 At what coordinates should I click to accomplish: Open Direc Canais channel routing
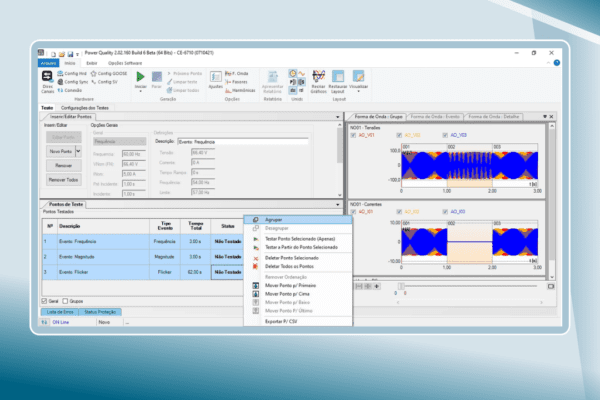click(47, 82)
